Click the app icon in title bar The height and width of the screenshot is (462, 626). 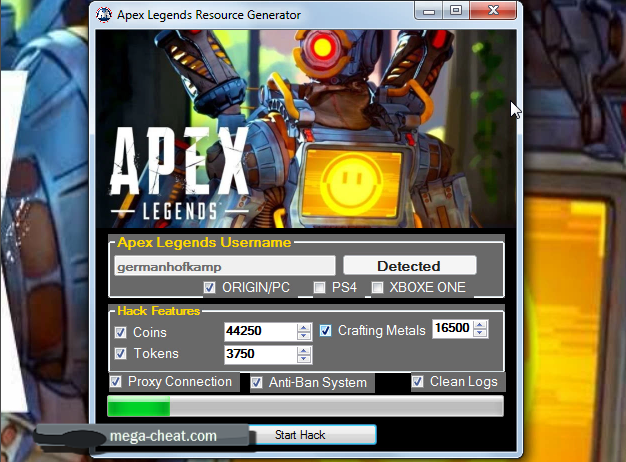[104, 15]
